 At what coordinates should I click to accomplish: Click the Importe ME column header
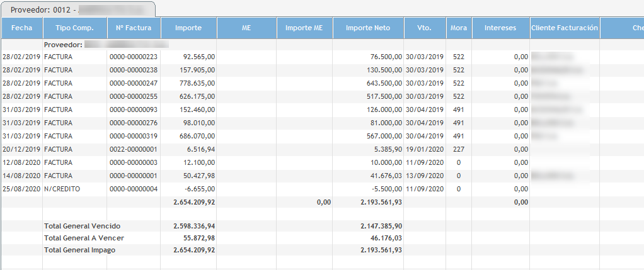coord(304,28)
